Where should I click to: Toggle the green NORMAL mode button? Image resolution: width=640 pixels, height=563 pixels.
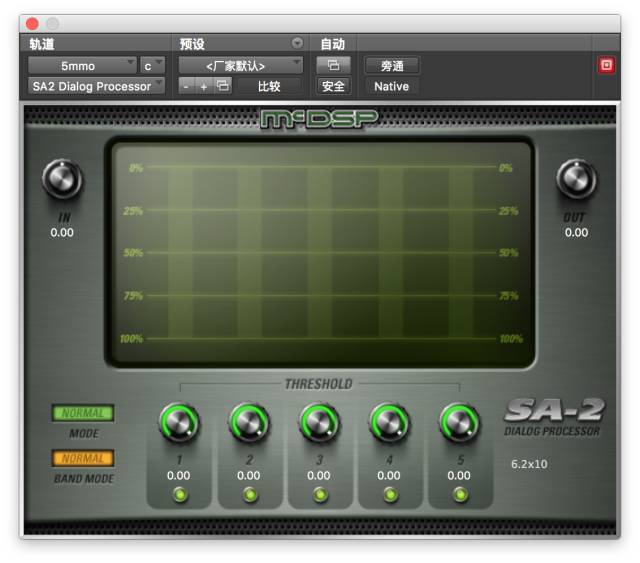83,413
